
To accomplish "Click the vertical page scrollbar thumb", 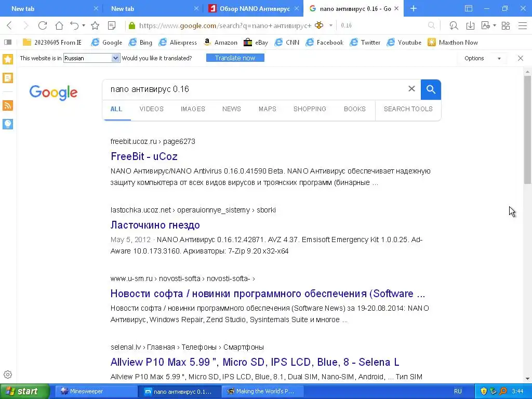I will (x=527, y=129).
